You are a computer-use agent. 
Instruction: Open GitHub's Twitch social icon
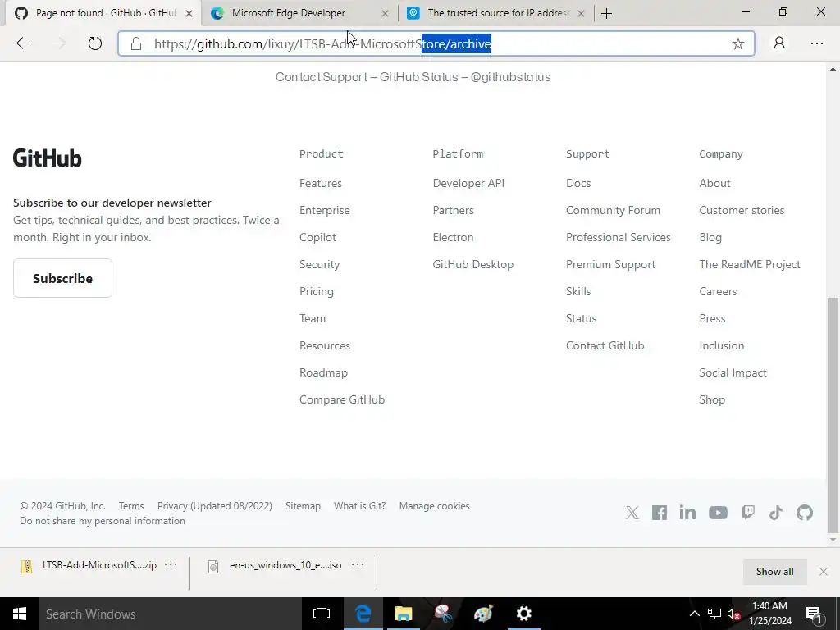coord(748,513)
